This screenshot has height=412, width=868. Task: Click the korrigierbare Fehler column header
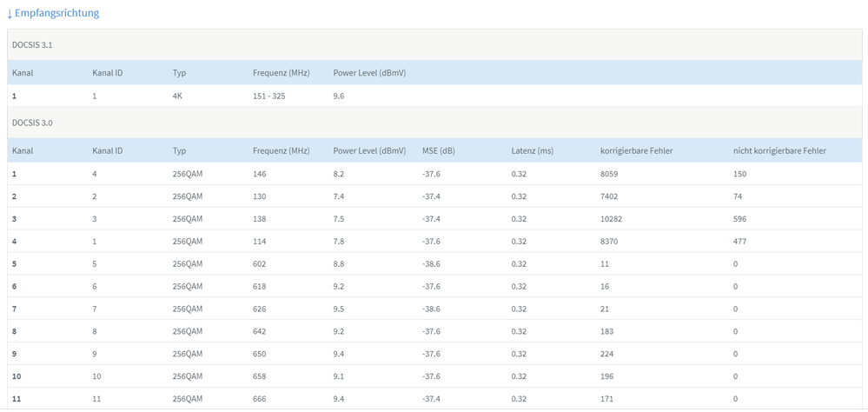(x=636, y=150)
